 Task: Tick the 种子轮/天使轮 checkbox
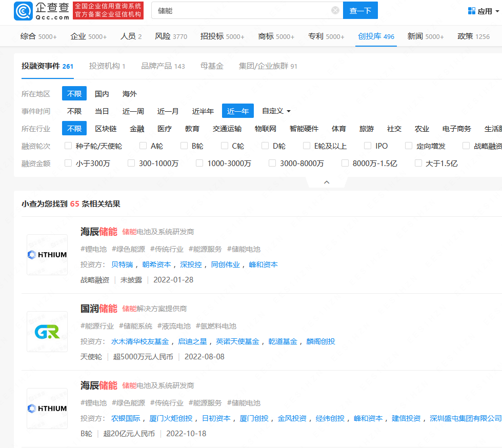(x=68, y=146)
